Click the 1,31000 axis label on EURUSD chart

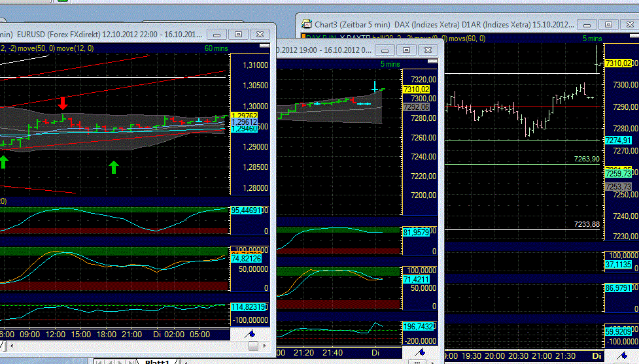pos(256,65)
